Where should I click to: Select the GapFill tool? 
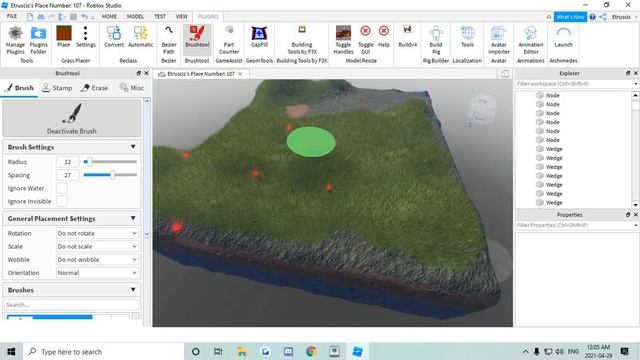tap(259, 37)
